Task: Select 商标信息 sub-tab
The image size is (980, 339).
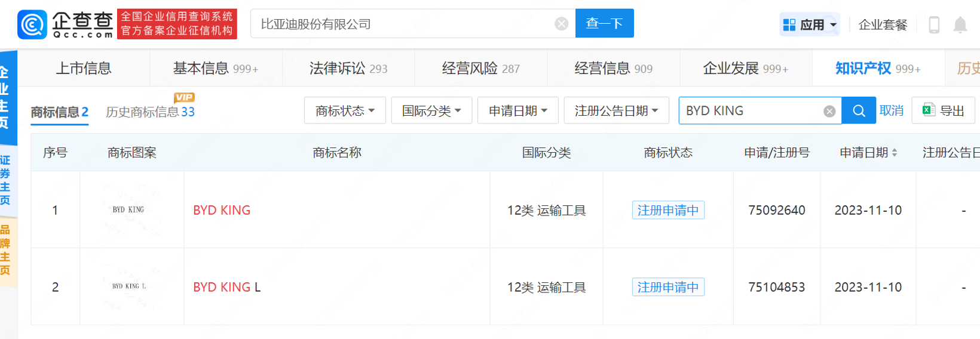Action: click(60, 112)
